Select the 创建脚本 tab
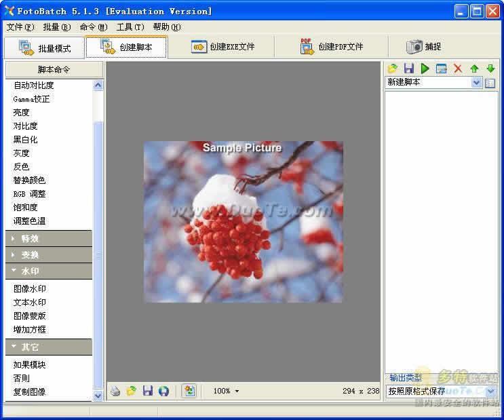The height and width of the screenshot is (420, 504). point(126,47)
